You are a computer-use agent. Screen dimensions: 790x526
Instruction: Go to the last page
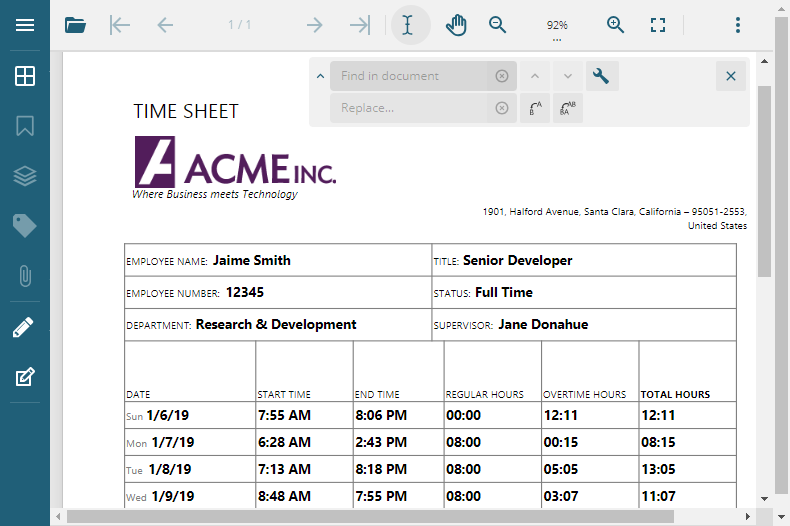point(360,25)
